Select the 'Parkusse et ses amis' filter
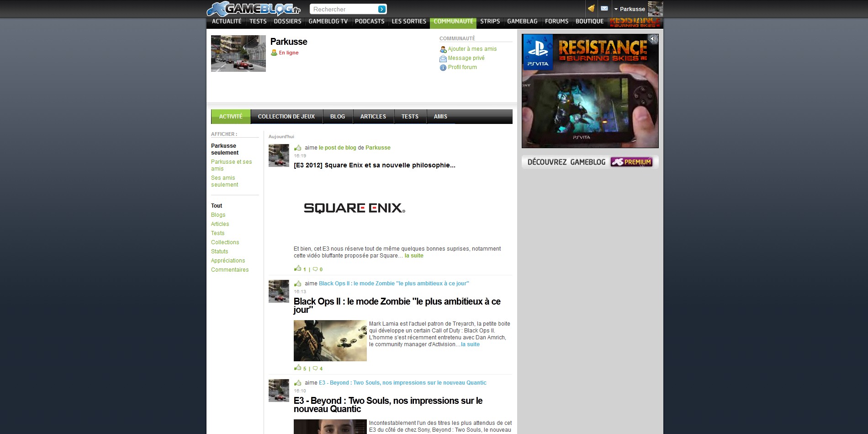Viewport: 868px width, 434px height. (231, 165)
